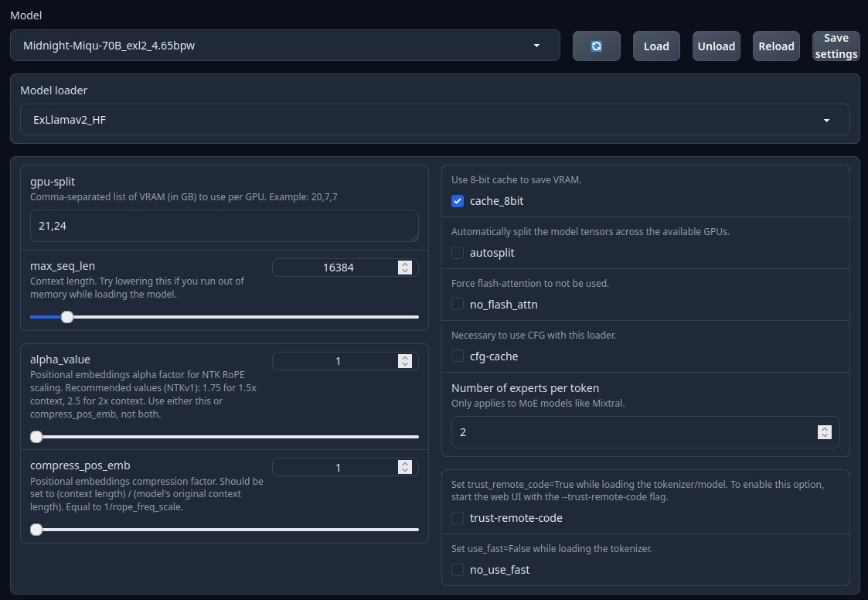Enable the no_flash_attn checkbox
Screen dimensions: 868x600
[x=458, y=304]
